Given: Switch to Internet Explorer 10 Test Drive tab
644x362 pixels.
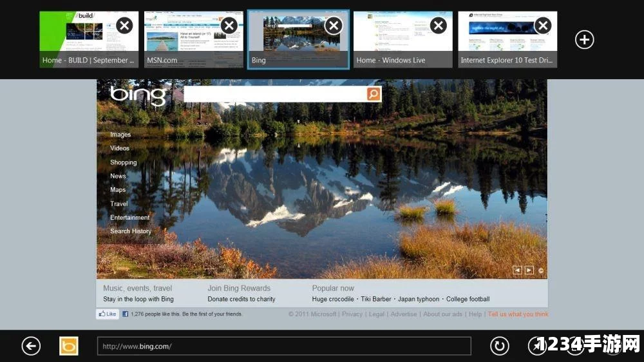Looking at the screenshot, I should 507,39.
